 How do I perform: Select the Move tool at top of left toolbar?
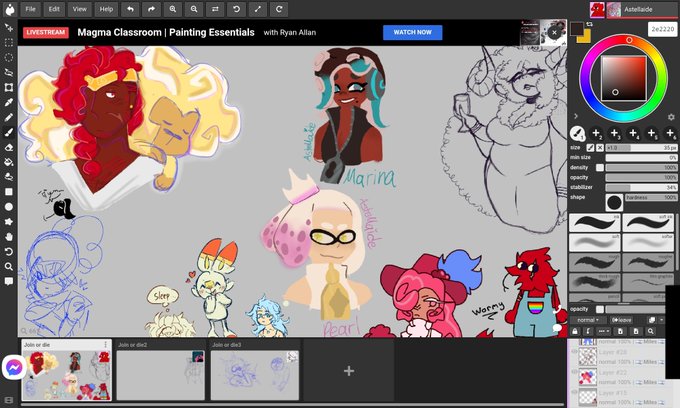pos(9,28)
